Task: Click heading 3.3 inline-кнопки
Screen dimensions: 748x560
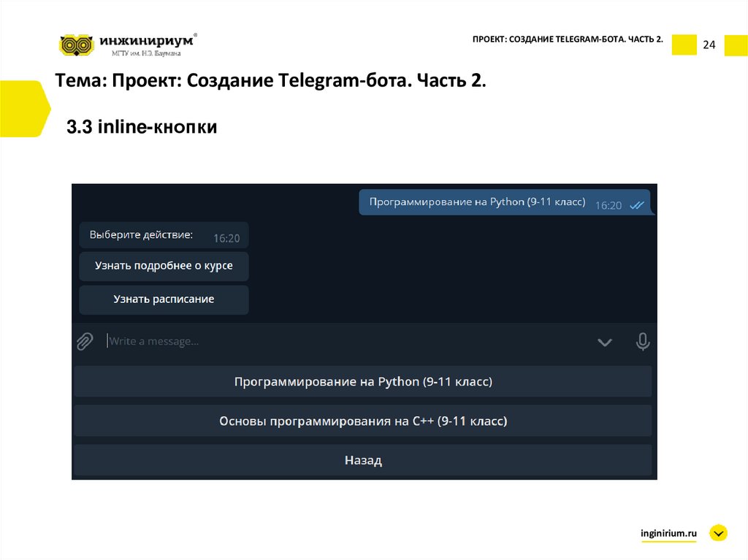Action: pyautogui.click(x=142, y=127)
